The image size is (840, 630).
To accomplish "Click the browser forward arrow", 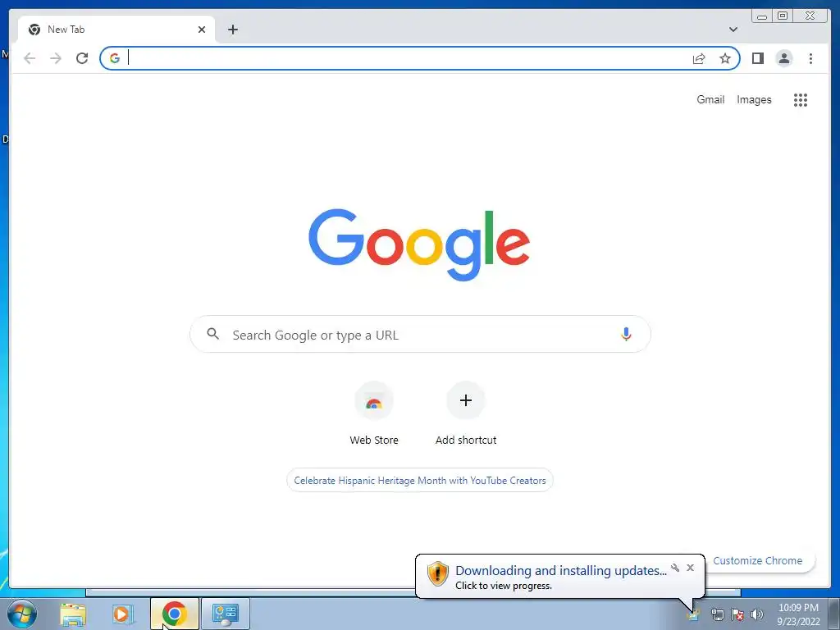I will coord(56,58).
